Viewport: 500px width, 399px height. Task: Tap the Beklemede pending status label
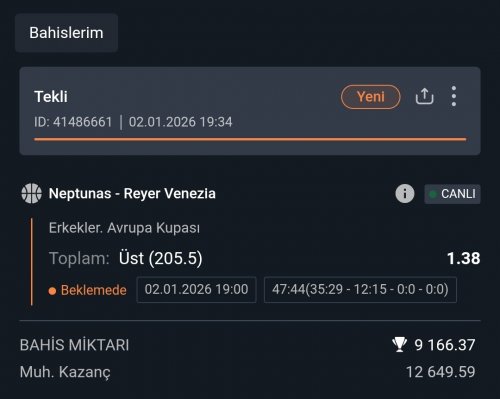point(94,290)
